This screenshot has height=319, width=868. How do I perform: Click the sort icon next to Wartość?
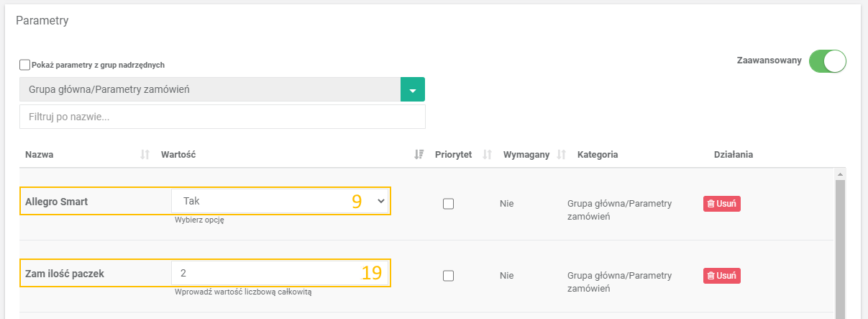coord(419,155)
